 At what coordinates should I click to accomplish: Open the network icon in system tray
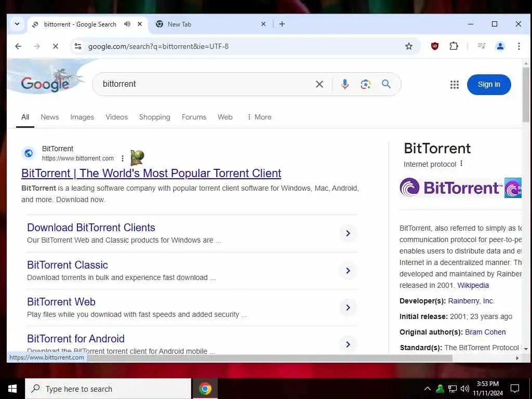coord(453,389)
